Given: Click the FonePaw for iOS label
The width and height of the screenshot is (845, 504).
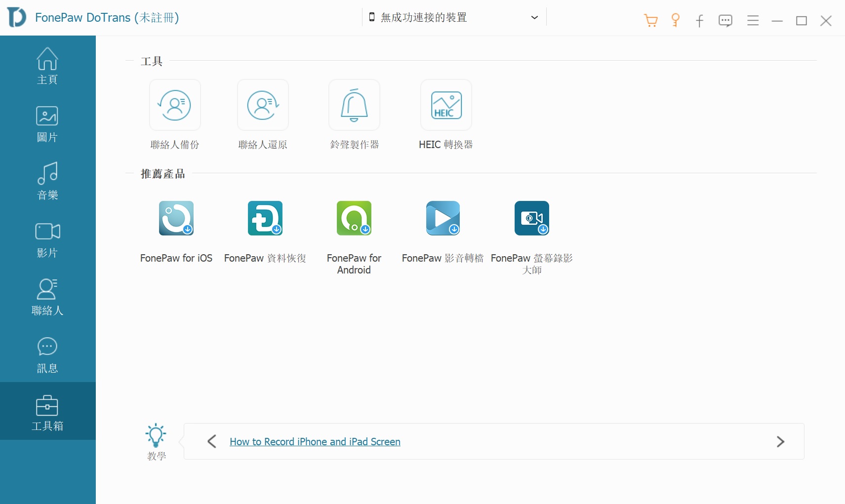Looking at the screenshot, I should coord(176,258).
